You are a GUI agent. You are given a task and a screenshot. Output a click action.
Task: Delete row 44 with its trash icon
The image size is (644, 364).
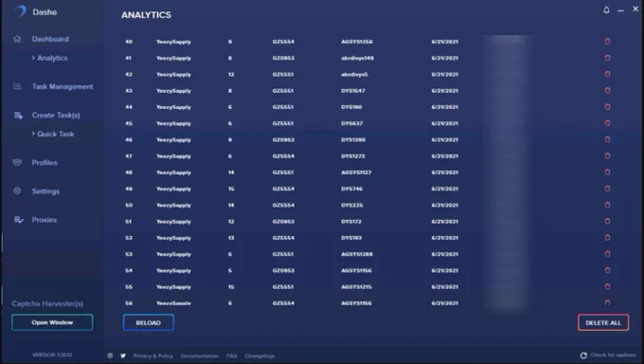click(607, 106)
